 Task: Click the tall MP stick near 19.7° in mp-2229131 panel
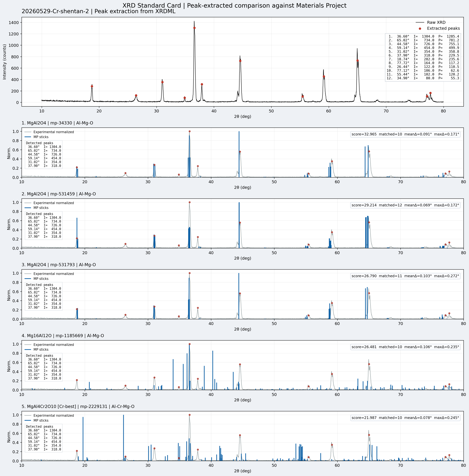pos(83,439)
